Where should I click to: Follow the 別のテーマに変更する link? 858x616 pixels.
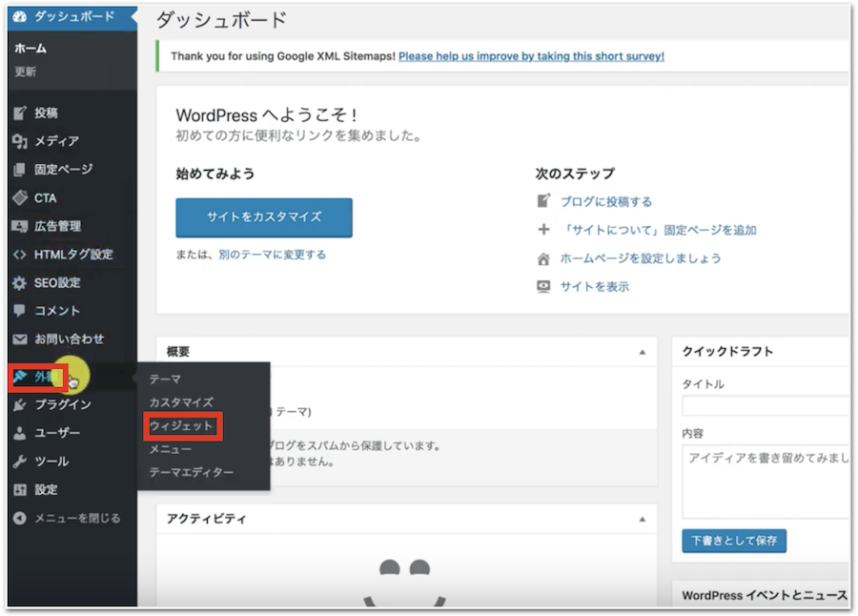272,255
